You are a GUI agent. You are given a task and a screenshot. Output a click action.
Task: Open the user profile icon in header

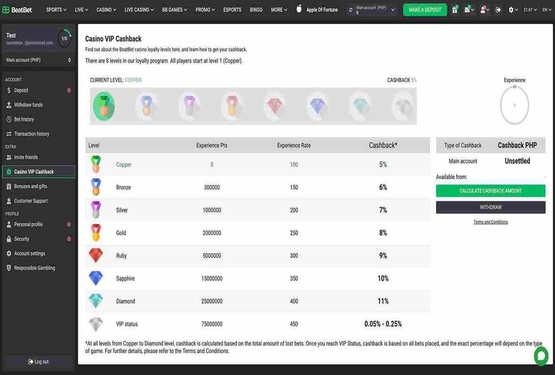(x=484, y=10)
